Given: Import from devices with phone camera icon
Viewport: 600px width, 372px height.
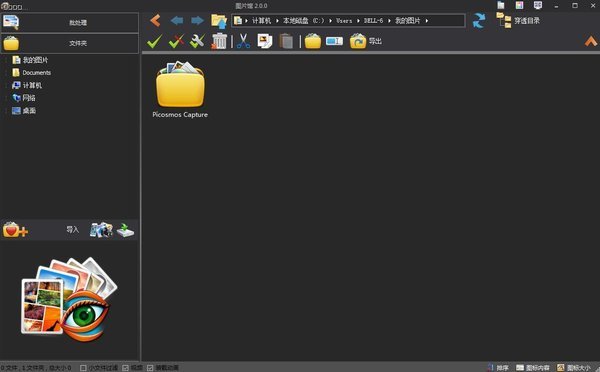Looking at the screenshot, I should click(x=101, y=230).
